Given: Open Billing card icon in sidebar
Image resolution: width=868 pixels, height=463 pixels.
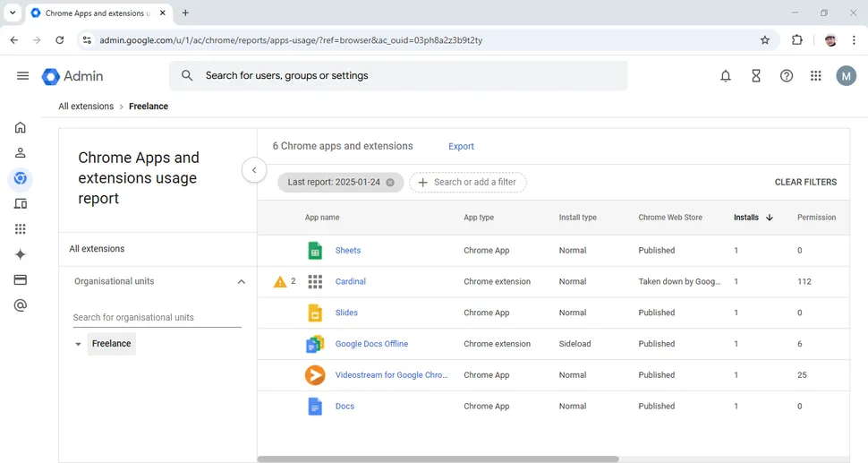Looking at the screenshot, I should coord(21,279).
